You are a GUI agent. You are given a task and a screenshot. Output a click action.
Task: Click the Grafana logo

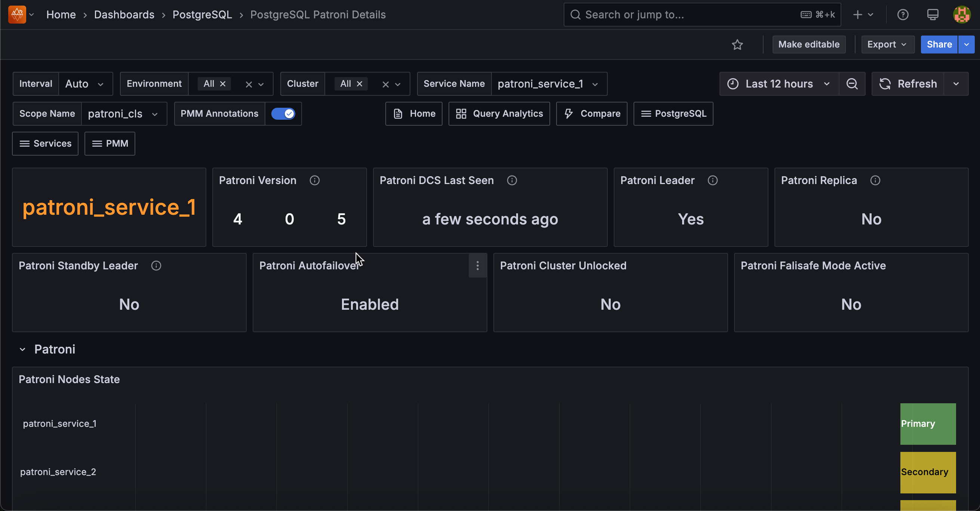click(17, 15)
